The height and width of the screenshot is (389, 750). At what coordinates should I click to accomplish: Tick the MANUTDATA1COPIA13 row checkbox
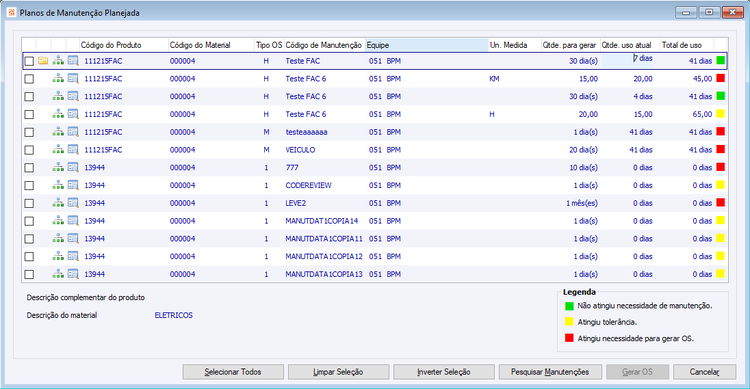click(29, 274)
